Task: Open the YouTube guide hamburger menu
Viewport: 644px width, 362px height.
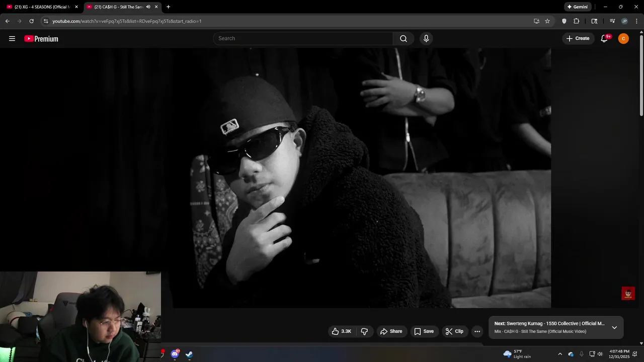Action: [12, 39]
